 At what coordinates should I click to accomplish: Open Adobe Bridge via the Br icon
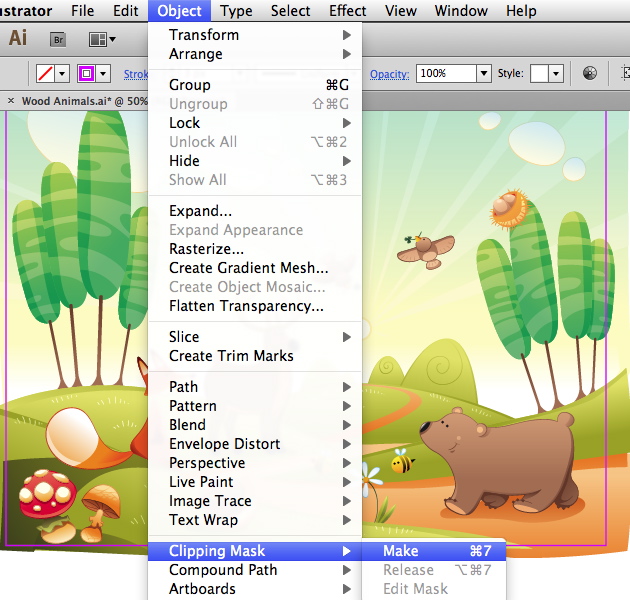58,40
